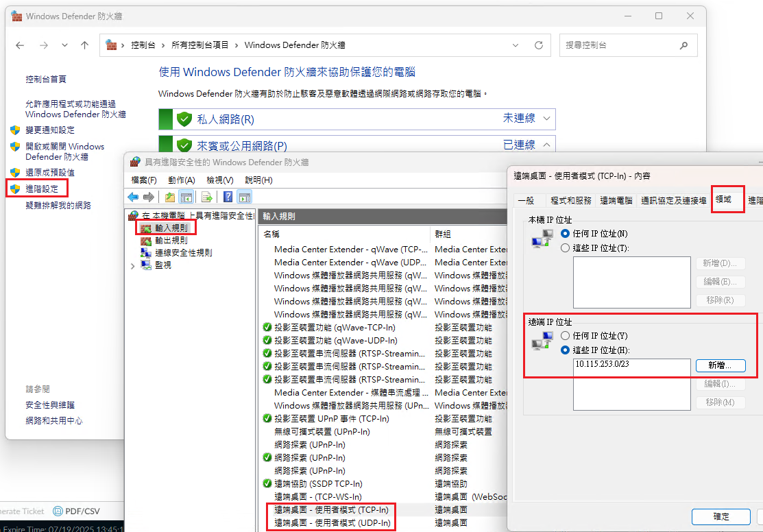Expand the 私人網路(R) section chevron
The width and height of the screenshot is (763, 532).
546,119
